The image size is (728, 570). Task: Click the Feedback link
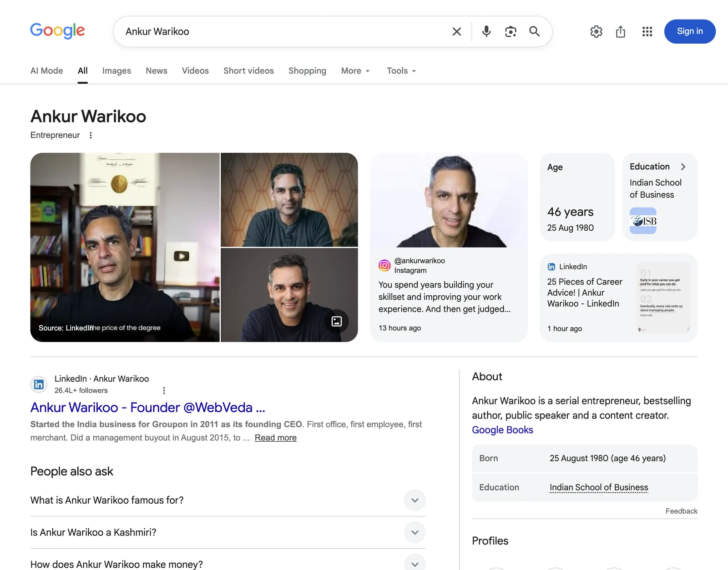(681, 511)
